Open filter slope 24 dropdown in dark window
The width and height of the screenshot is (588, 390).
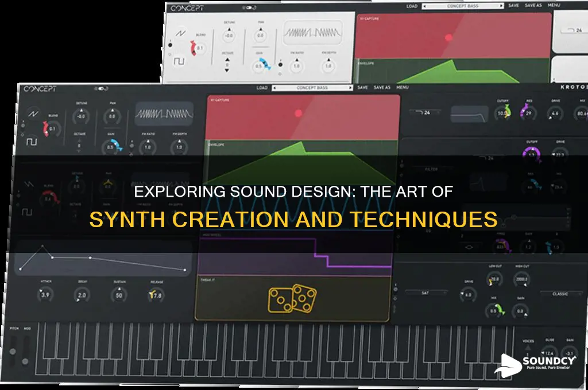pos(425,112)
